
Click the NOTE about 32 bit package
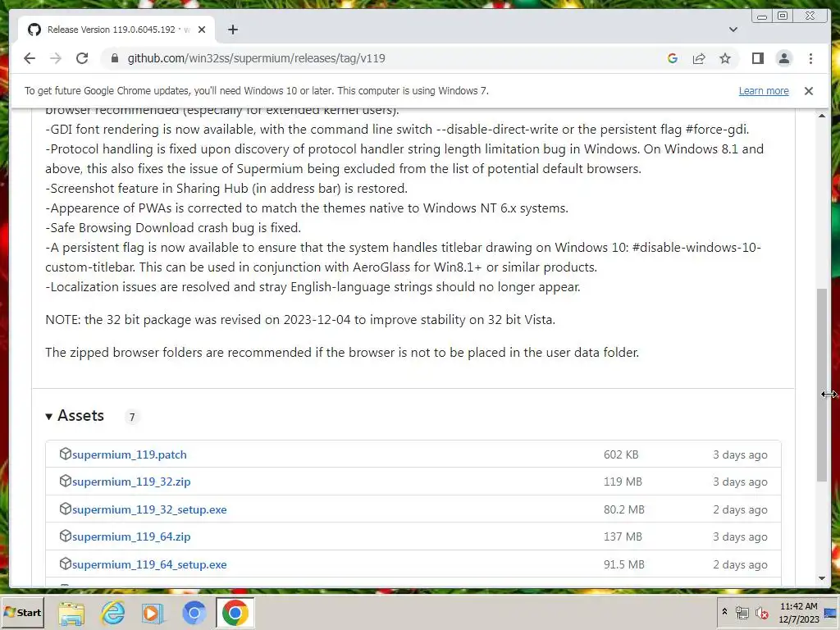click(x=300, y=320)
